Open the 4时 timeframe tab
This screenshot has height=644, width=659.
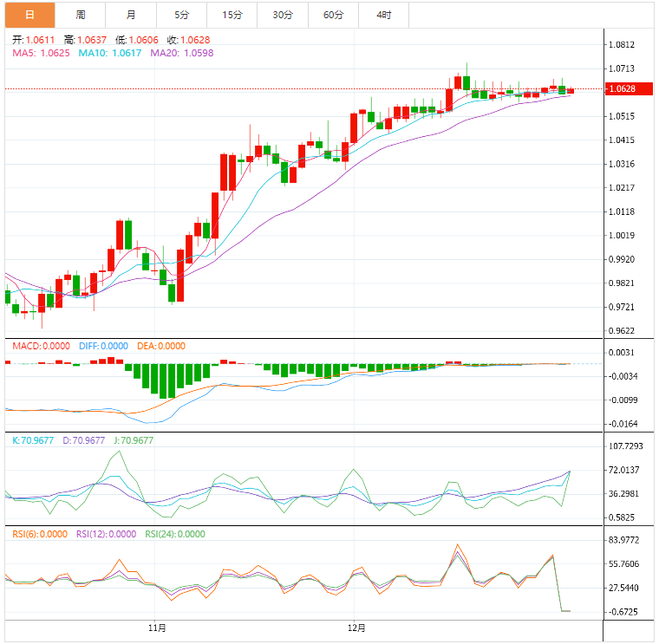click(x=383, y=15)
